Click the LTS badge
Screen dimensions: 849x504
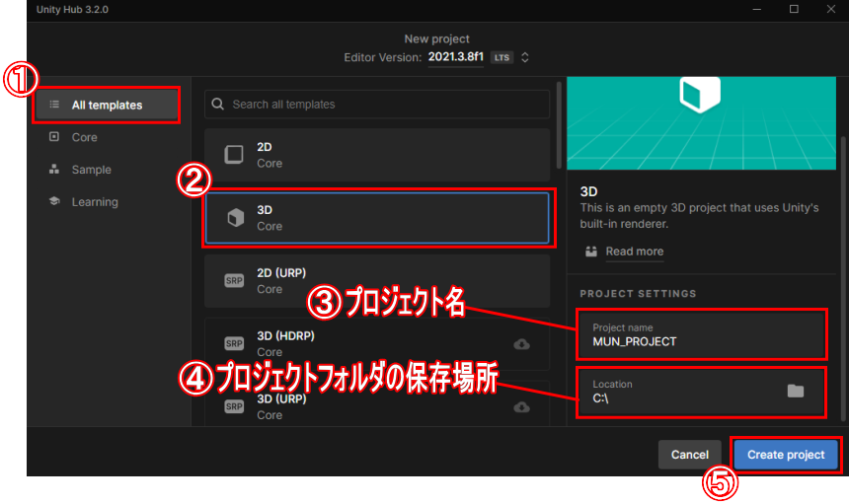pyautogui.click(x=502, y=57)
